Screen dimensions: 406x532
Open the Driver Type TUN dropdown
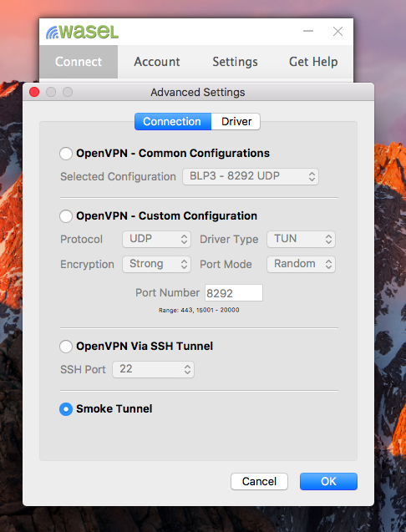point(301,239)
